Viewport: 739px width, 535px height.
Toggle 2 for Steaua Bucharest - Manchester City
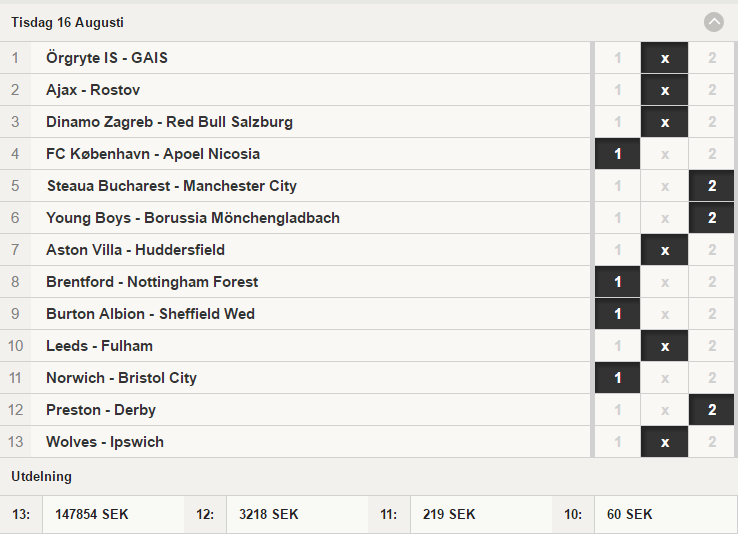point(712,186)
